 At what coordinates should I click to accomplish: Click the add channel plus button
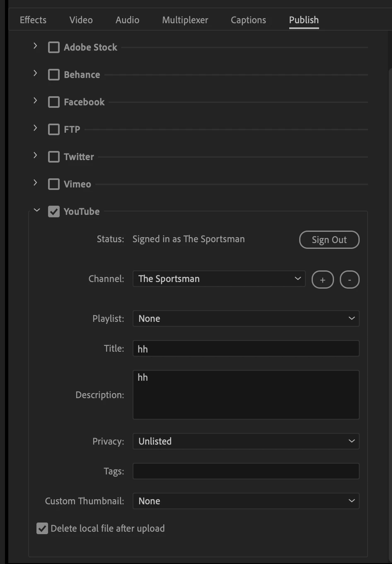click(x=322, y=280)
